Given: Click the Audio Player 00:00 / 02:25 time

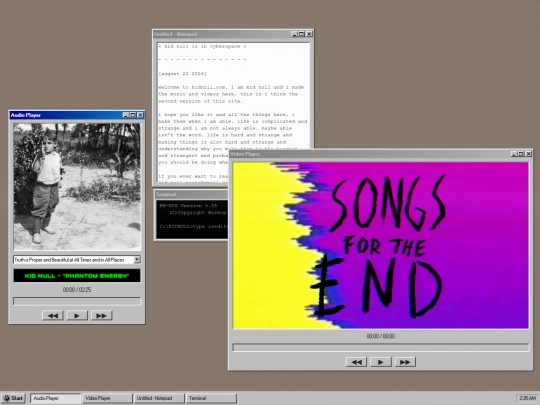Looking at the screenshot, I should tap(77, 290).
